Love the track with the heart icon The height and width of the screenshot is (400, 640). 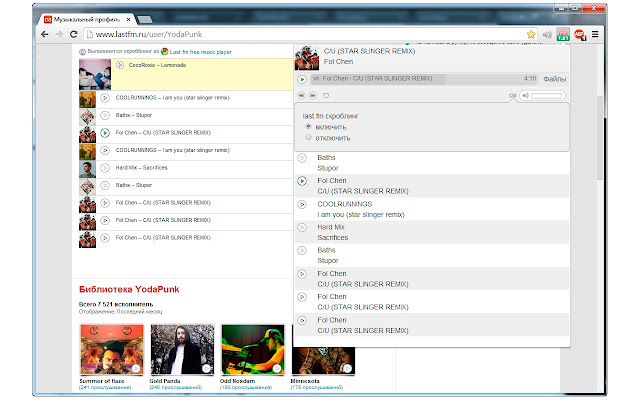[x=326, y=96]
